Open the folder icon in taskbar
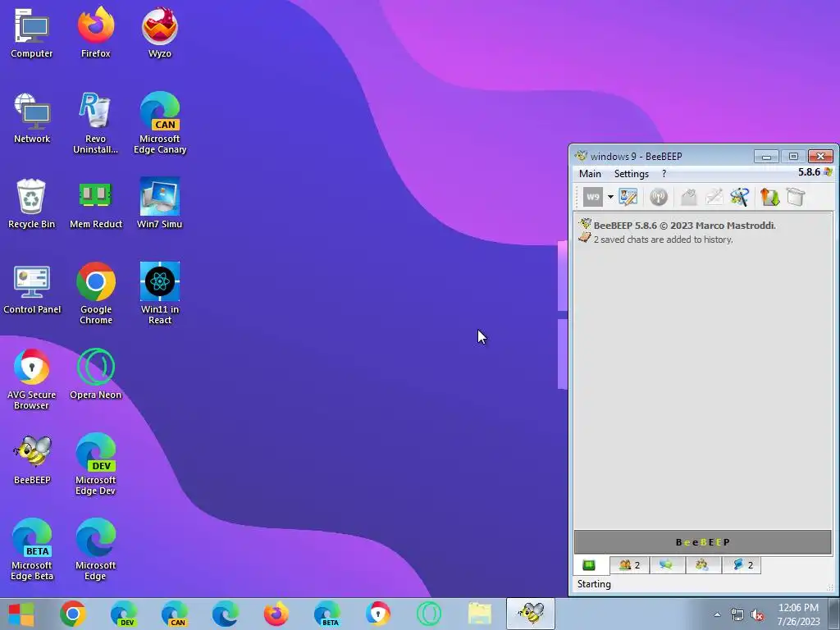 point(479,614)
